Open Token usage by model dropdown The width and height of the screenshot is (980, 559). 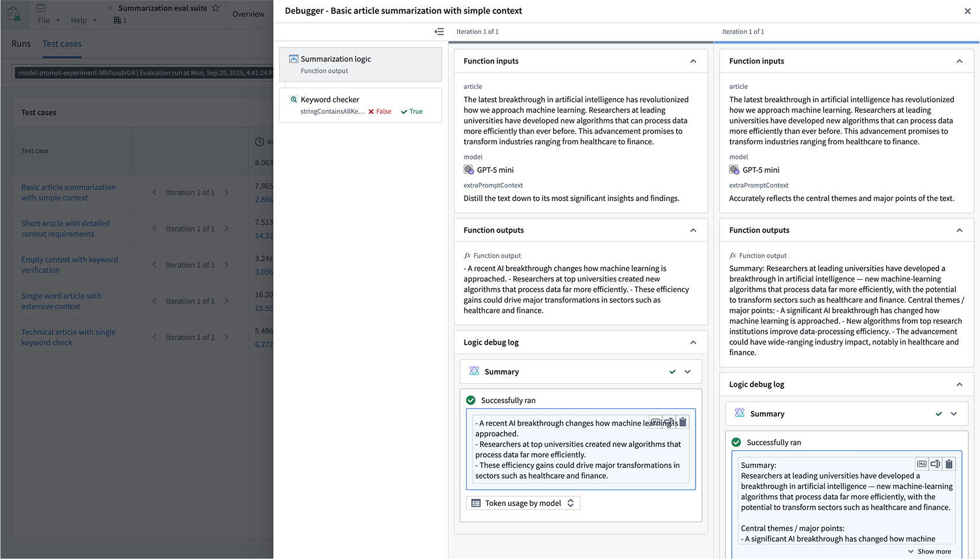pos(523,503)
